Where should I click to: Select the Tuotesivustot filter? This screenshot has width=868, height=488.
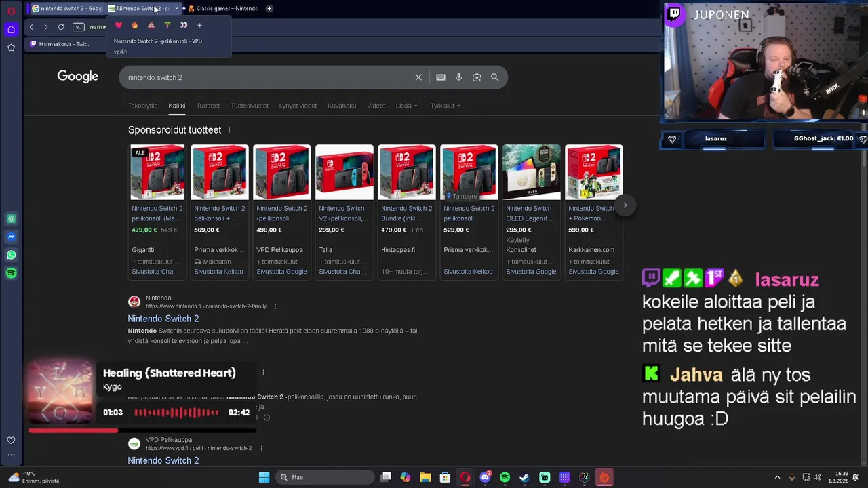[x=250, y=106]
